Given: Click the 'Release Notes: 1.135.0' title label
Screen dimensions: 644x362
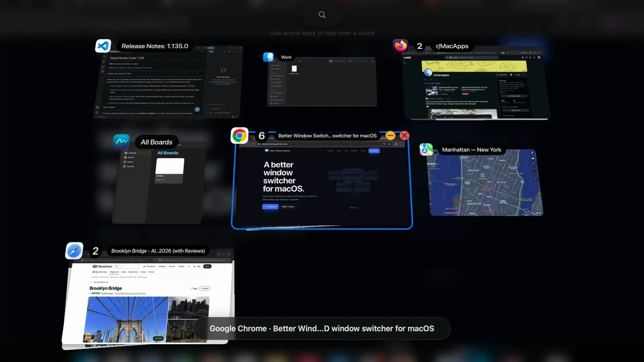Looking at the screenshot, I should click(155, 46).
